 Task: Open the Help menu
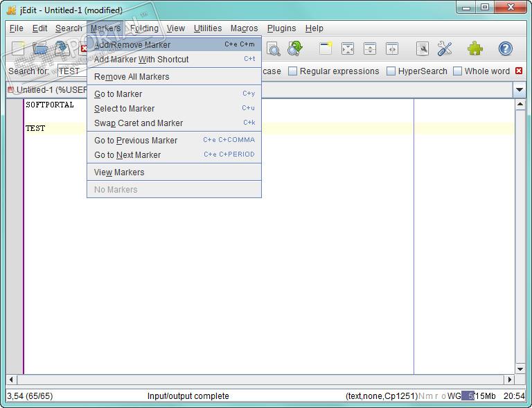[x=314, y=28]
